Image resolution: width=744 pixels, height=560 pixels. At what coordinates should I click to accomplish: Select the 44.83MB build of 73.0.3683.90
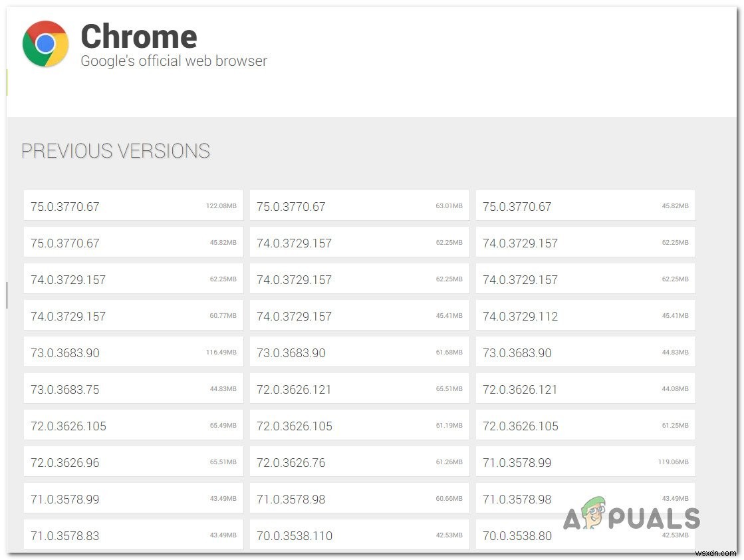coord(585,352)
